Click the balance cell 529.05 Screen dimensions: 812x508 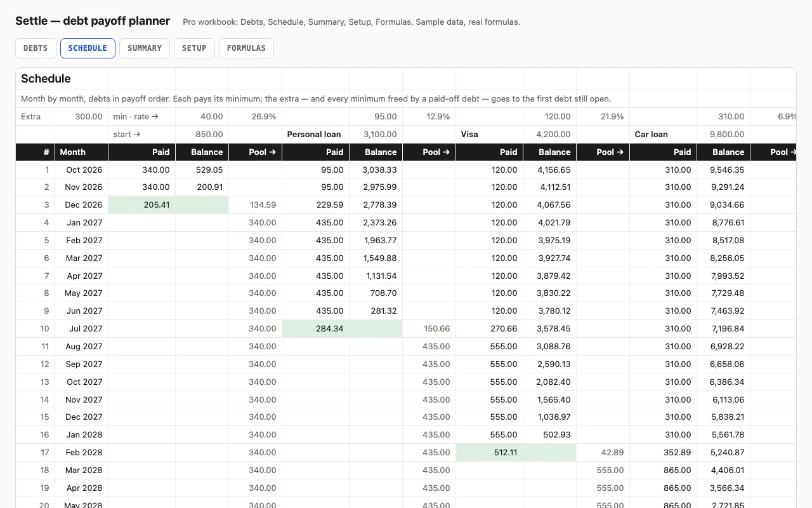click(202, 170)
